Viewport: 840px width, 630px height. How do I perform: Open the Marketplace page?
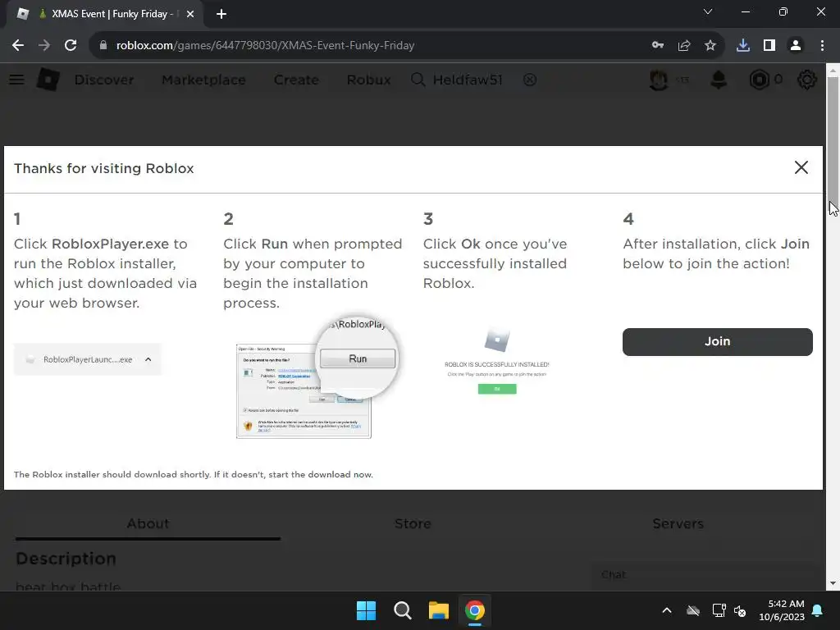(203, 80)
